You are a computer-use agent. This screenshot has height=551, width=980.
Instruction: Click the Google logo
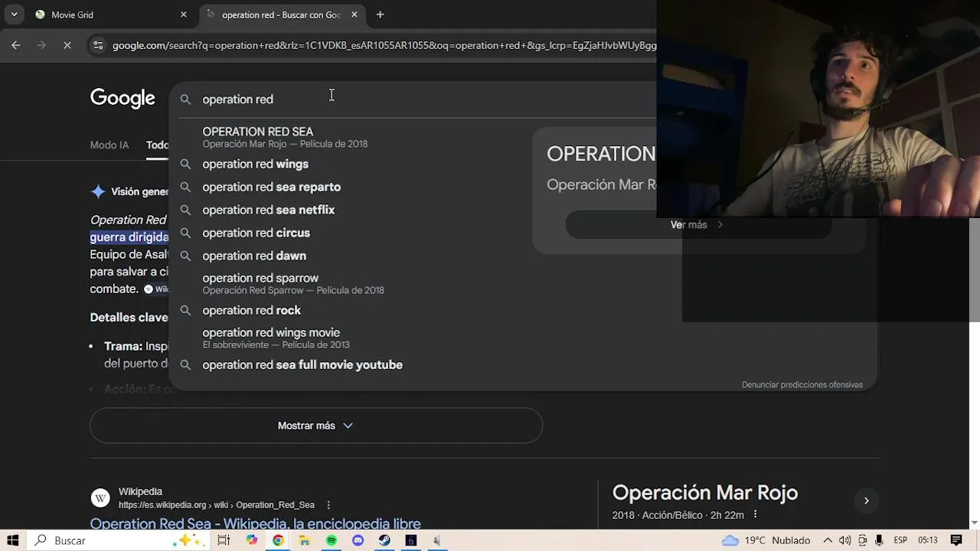pyautogui.click(x=122, y=98)
